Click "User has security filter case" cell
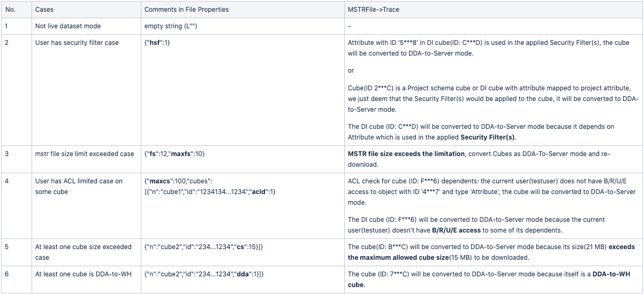This screenshot has height=294, width=644. pyautogui.click(x=77, y=42)
